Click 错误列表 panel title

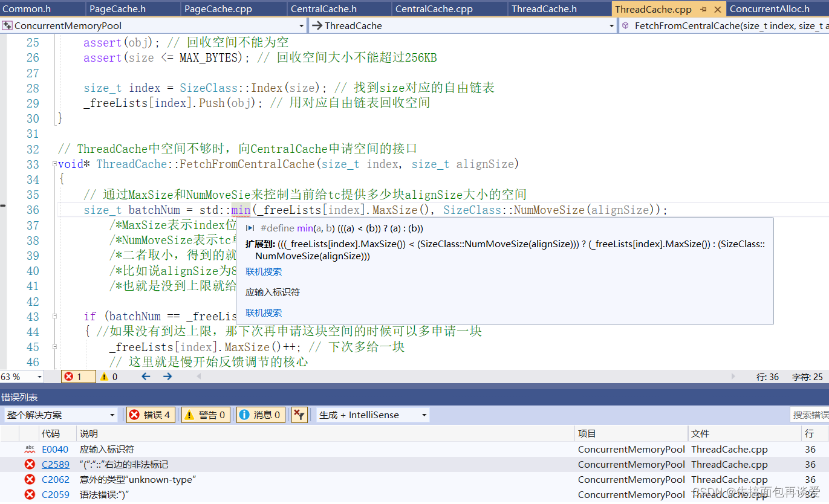click(19, 397)
